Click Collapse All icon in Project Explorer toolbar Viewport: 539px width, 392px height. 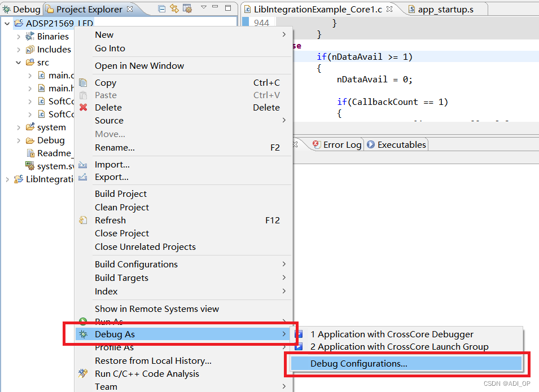coord(161,9)
